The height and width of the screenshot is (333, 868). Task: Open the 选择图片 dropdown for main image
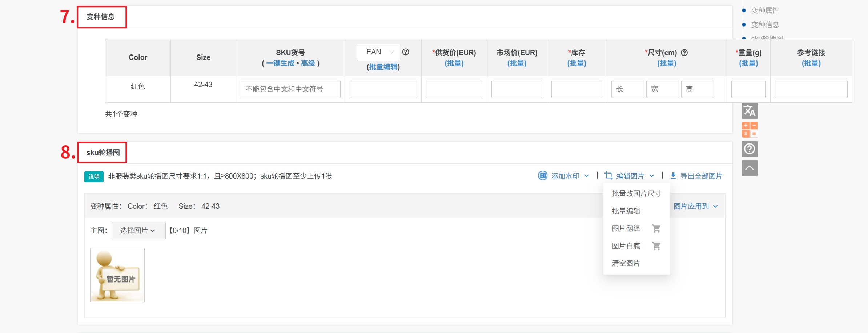click(138, 231)
